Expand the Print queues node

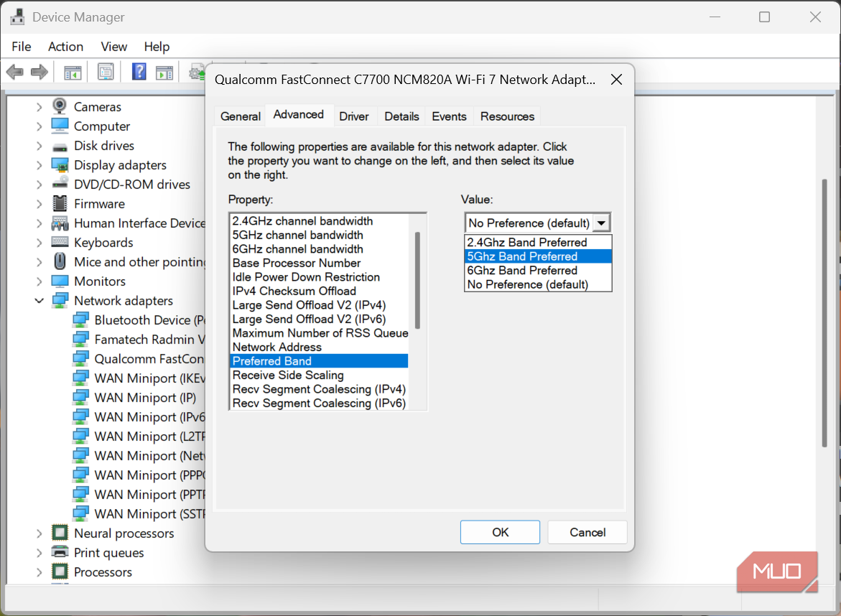(39, 553)
